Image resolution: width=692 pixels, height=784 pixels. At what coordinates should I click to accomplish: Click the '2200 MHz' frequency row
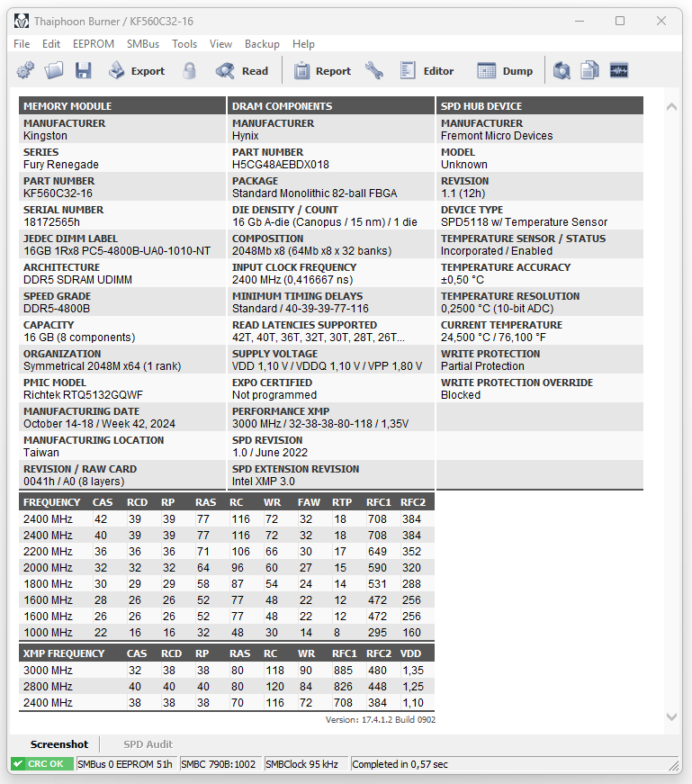[227, 552]
